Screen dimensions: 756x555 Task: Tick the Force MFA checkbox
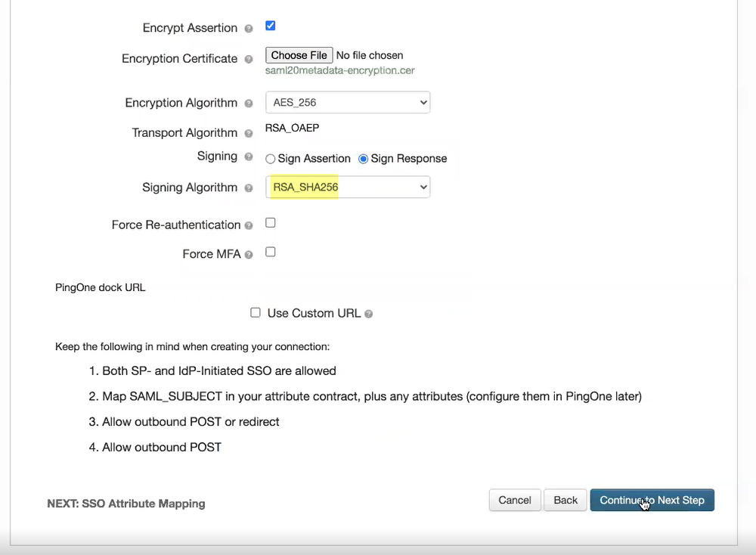[271, 252]
